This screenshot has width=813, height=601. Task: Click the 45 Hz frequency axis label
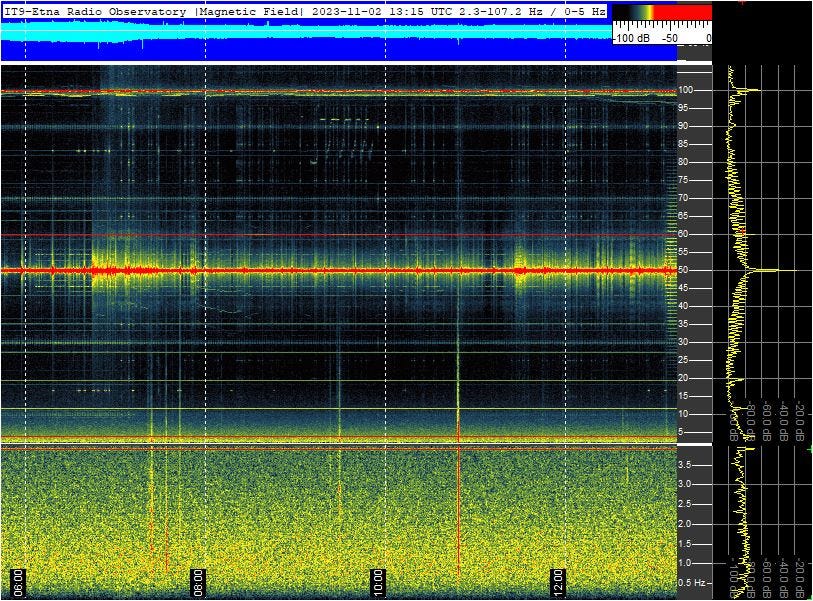pos(683,288)
